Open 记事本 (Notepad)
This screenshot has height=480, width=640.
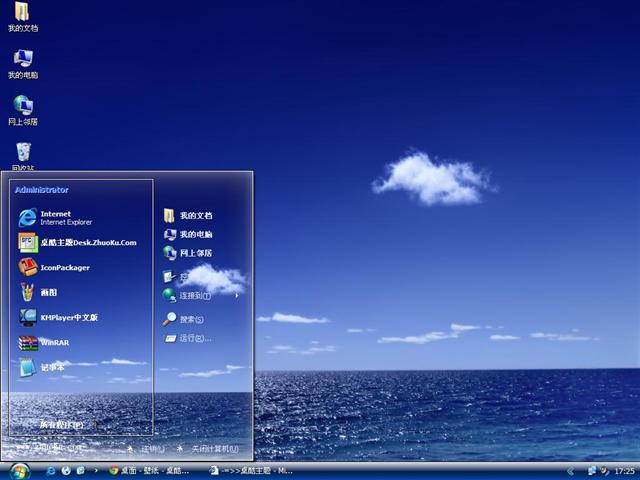point(50,368)
